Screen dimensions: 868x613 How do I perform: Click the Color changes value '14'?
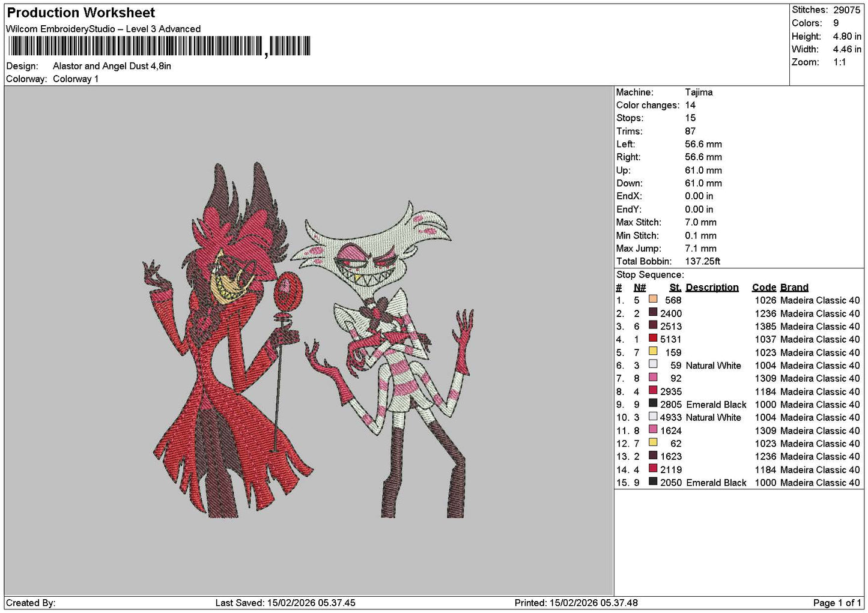pyautogui.click(x=690, y=105)
